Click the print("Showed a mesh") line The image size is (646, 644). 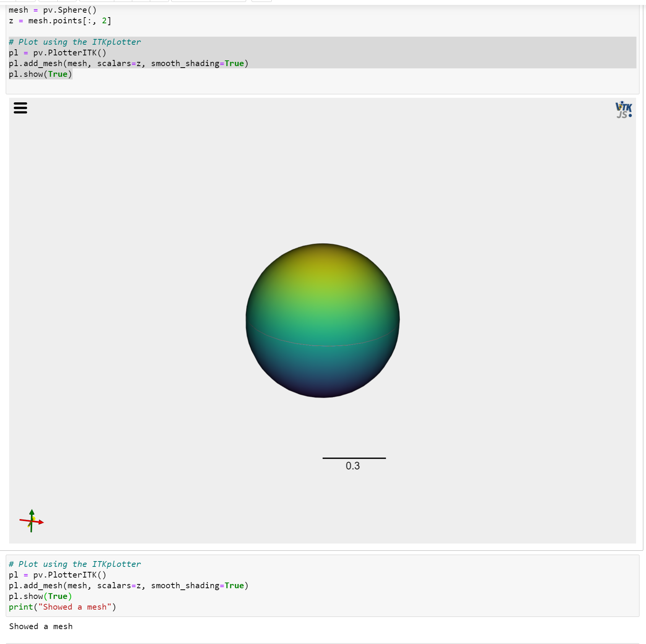[62, 607]
